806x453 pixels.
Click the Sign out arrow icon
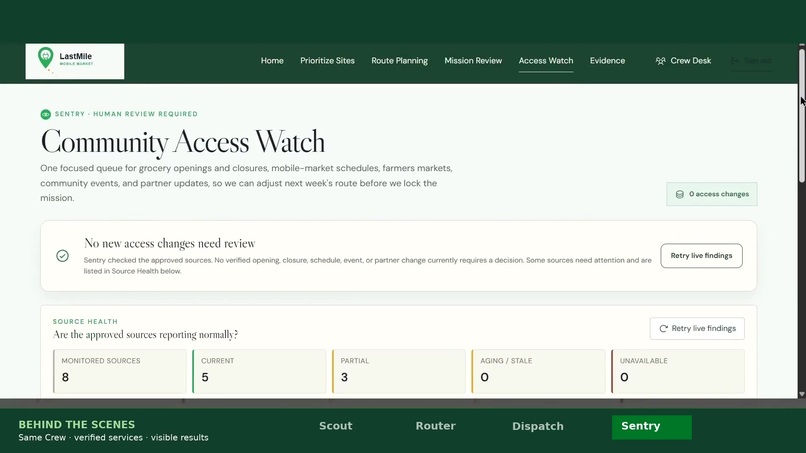point(735,61)
